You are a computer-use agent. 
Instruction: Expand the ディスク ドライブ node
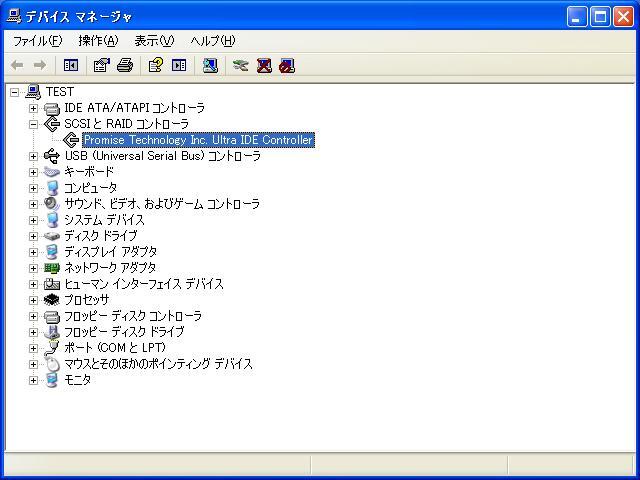(33, 236)
